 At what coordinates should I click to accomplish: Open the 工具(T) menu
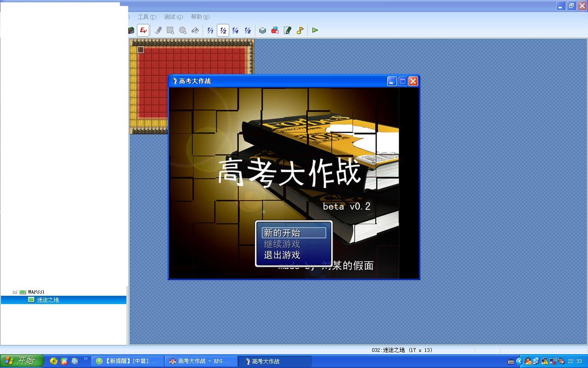[147, 17]
